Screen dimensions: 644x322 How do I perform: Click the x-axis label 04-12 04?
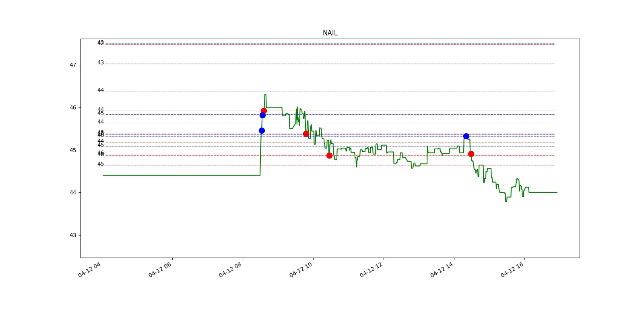(x=90, y=269)
